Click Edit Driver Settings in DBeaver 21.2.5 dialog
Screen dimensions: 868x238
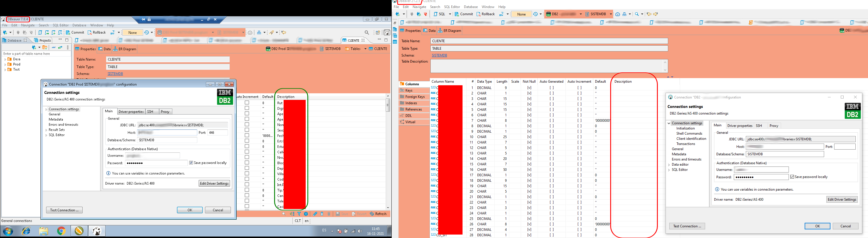(x=842, y=199)
